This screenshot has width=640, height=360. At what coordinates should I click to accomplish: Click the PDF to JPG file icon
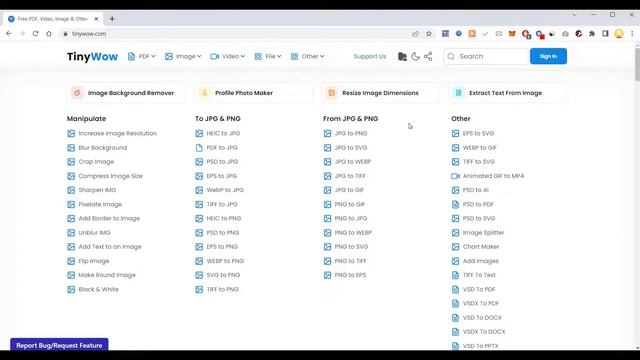click(x=199, y=148)
